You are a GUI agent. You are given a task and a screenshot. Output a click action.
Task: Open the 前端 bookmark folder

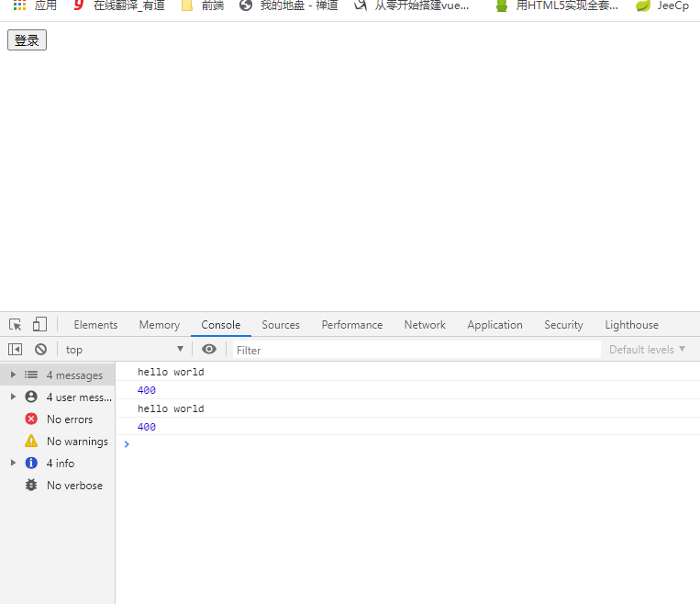(203, 6)
